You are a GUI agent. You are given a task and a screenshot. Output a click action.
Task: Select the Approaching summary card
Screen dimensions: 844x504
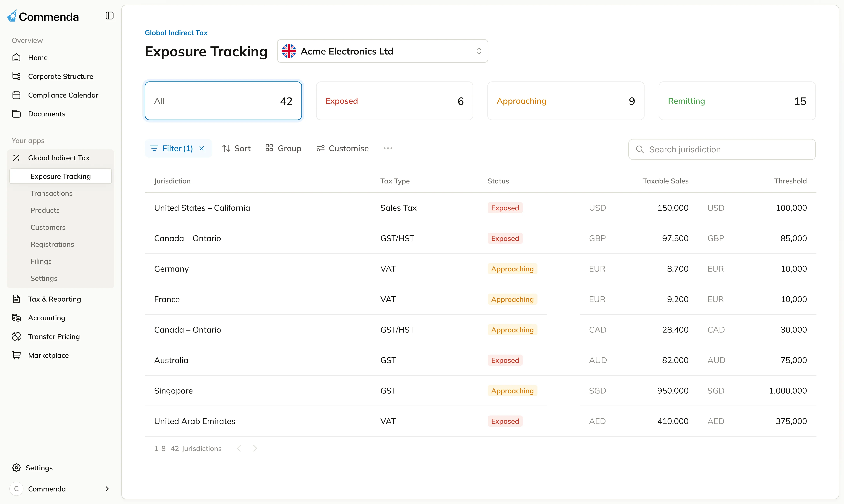[x=565, y=101]
